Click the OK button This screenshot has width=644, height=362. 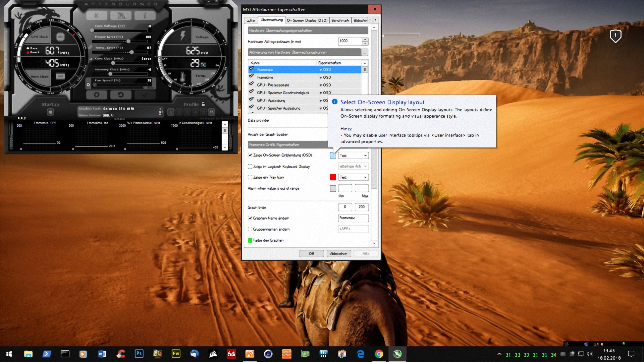311,254
